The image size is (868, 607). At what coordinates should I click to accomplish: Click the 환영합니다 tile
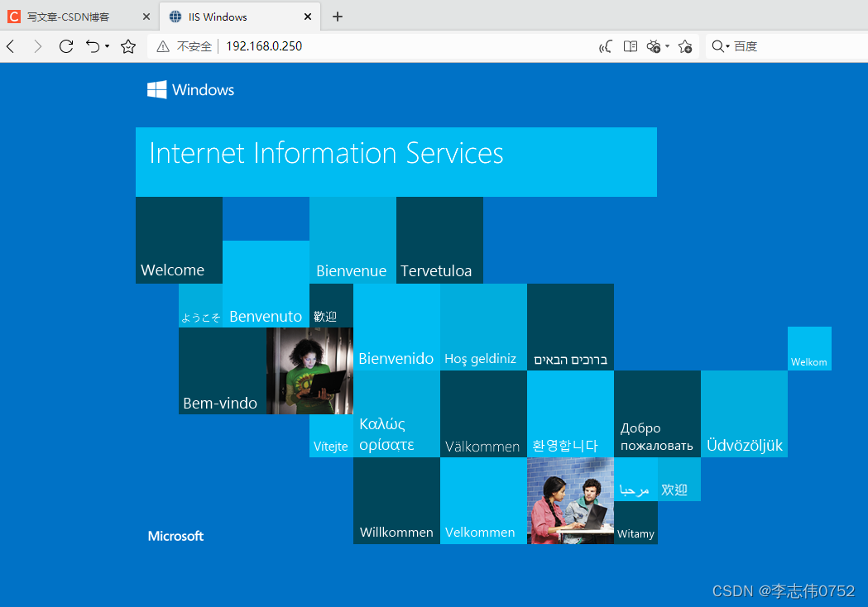pyautogui.click(x=570, y=413)
